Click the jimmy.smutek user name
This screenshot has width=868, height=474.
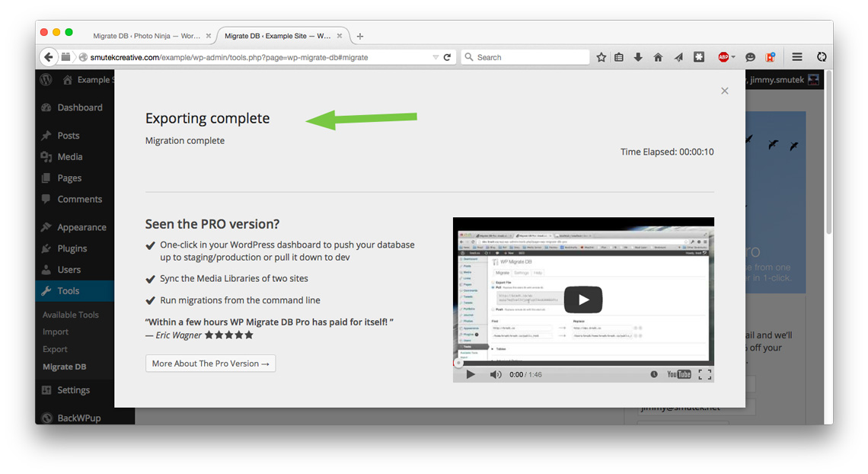pyautogui.click(x=777, y=80)
